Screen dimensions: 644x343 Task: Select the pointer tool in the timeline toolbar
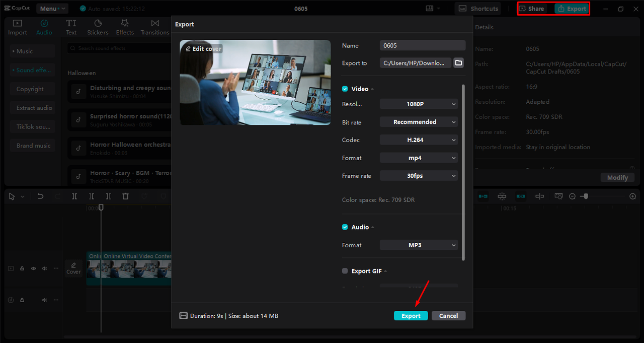pos(12,196)
